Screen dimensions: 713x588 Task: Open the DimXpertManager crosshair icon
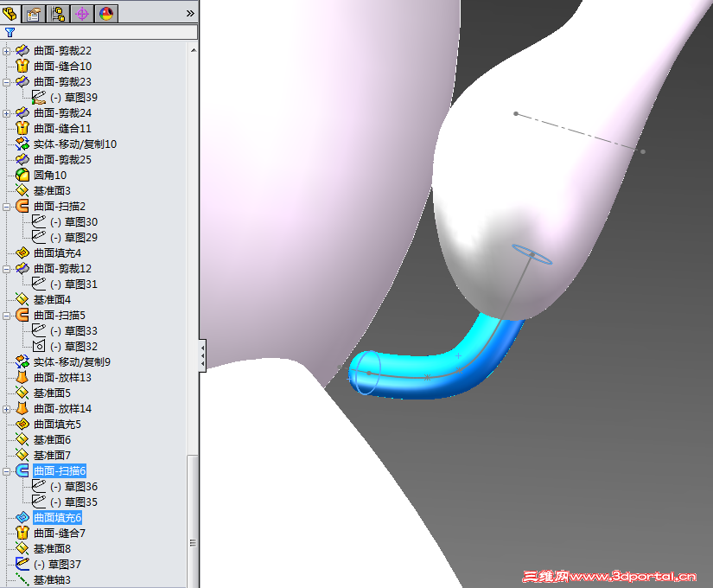(x=80, y=13)
